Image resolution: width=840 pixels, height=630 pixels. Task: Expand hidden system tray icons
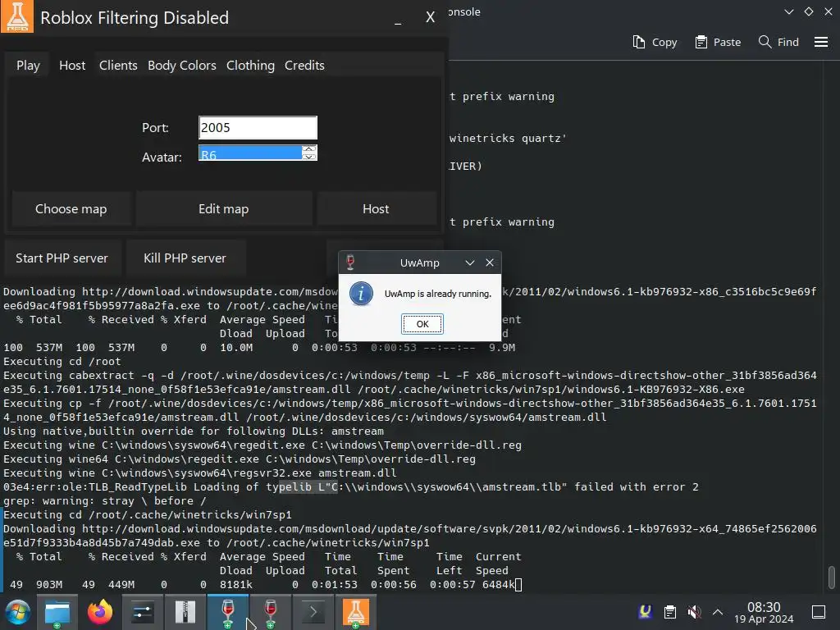click(718, 612)
